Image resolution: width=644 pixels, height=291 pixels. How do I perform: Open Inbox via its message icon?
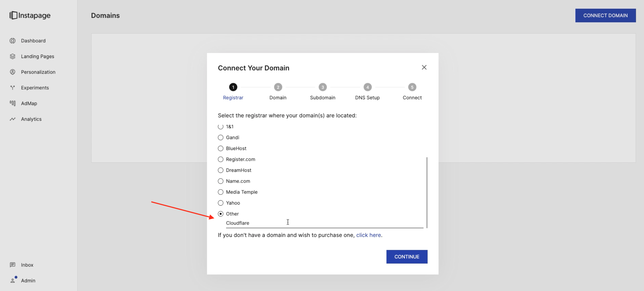click(x=13, y=265)
